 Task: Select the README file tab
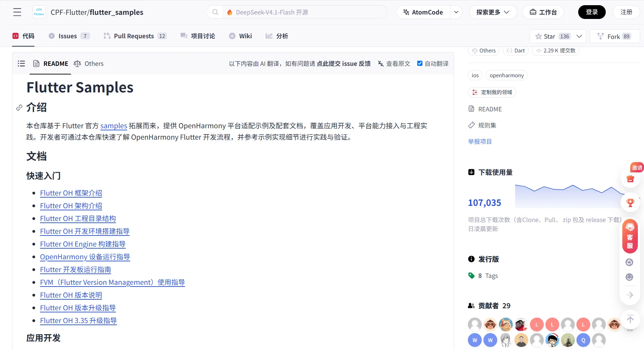pyautogui.click(x=51, y=63)
